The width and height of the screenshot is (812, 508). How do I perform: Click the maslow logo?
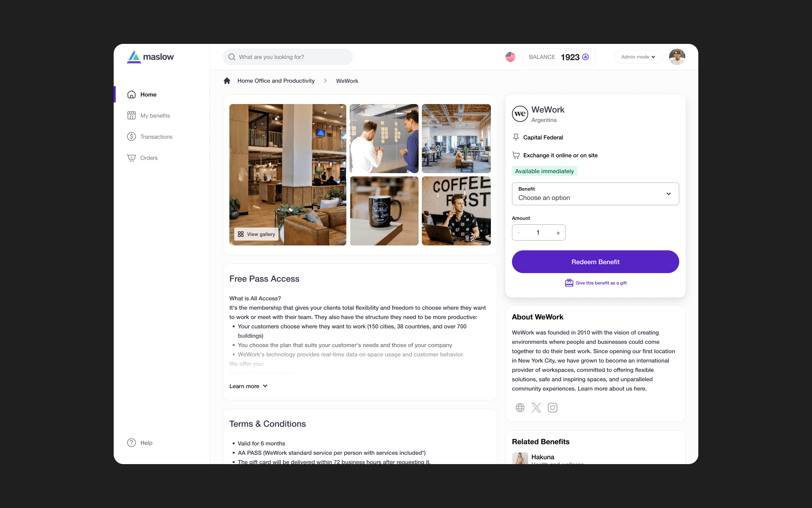(150, 57)
